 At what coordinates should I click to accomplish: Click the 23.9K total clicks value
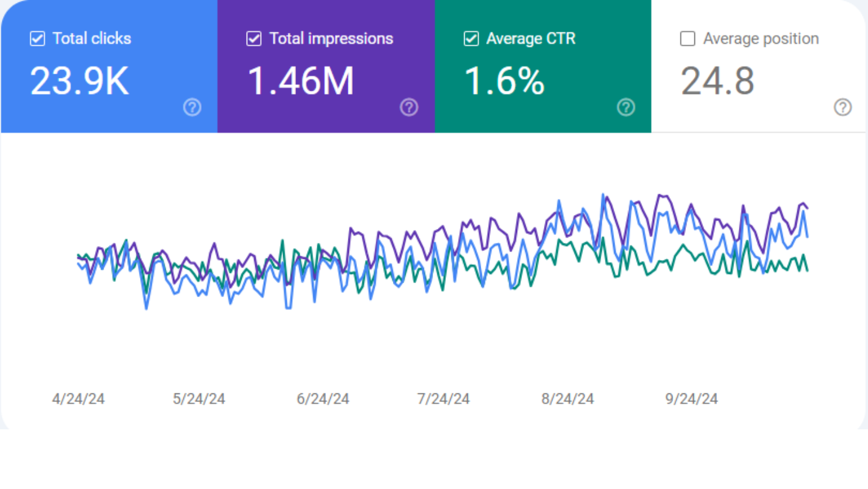(x=80, y=81)
